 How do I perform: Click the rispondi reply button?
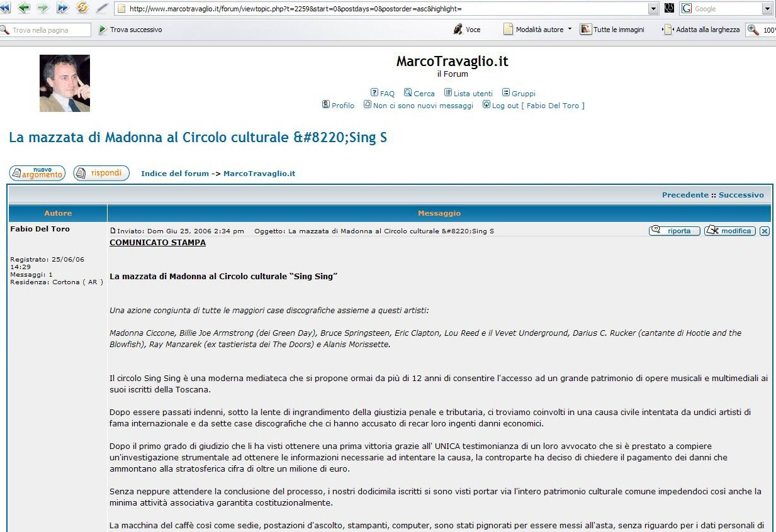101,173
